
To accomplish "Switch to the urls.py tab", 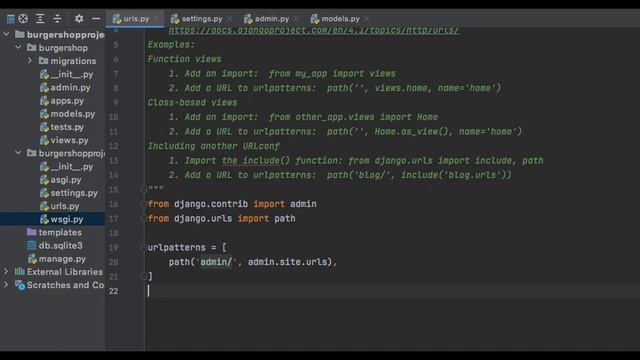I will click(x=136, y=19).
